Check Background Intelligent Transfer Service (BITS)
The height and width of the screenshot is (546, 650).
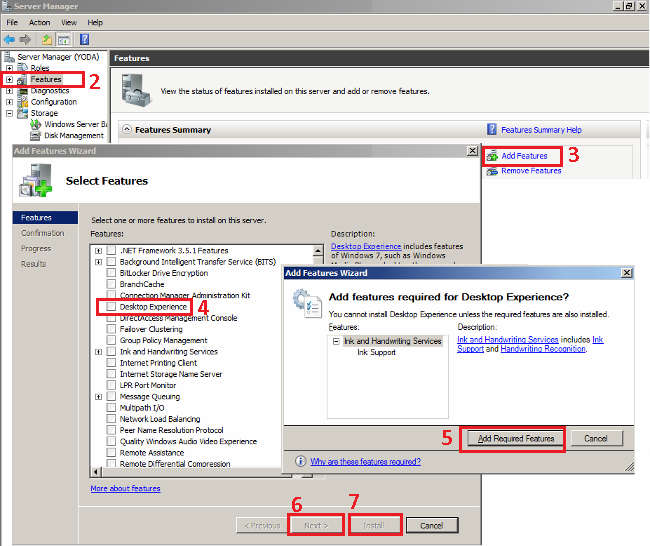[111, 262]
